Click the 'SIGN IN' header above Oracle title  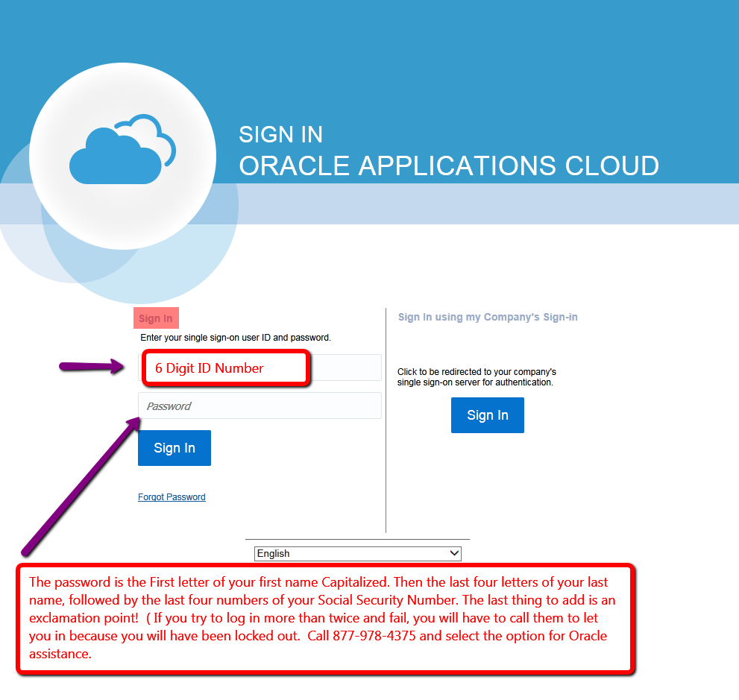tap(280, 134)
